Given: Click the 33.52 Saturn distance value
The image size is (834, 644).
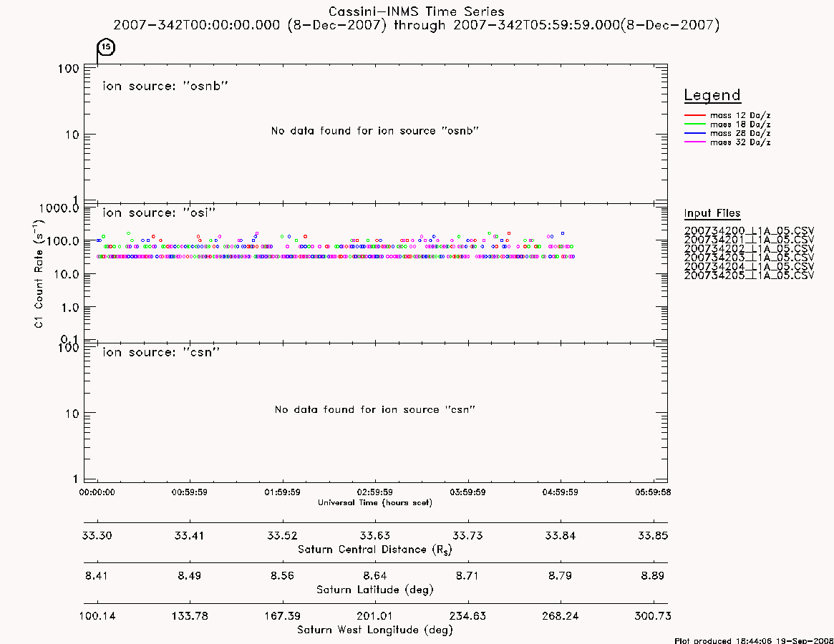Looking at the screenshot, I should [283, 535].
